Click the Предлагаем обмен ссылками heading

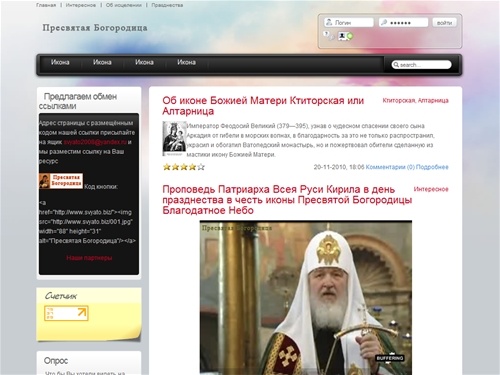[78, 101]
